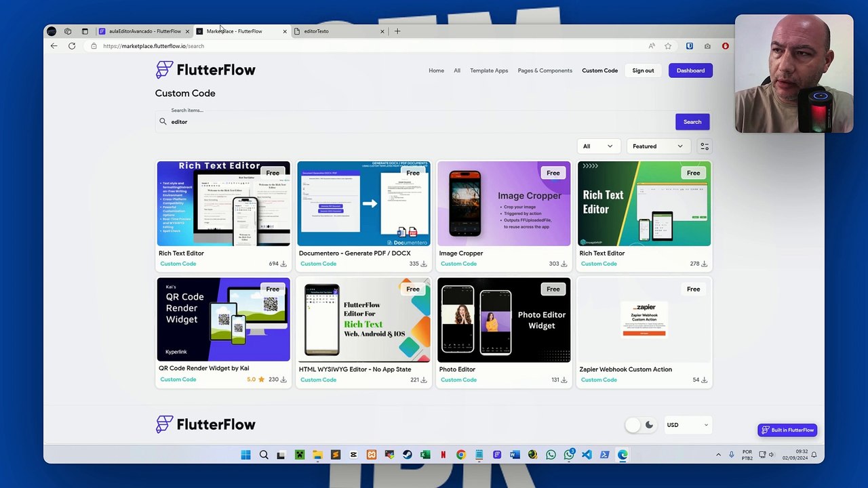Open Steam from the taskbar
868x488 pixels.
tap(407, 455)
